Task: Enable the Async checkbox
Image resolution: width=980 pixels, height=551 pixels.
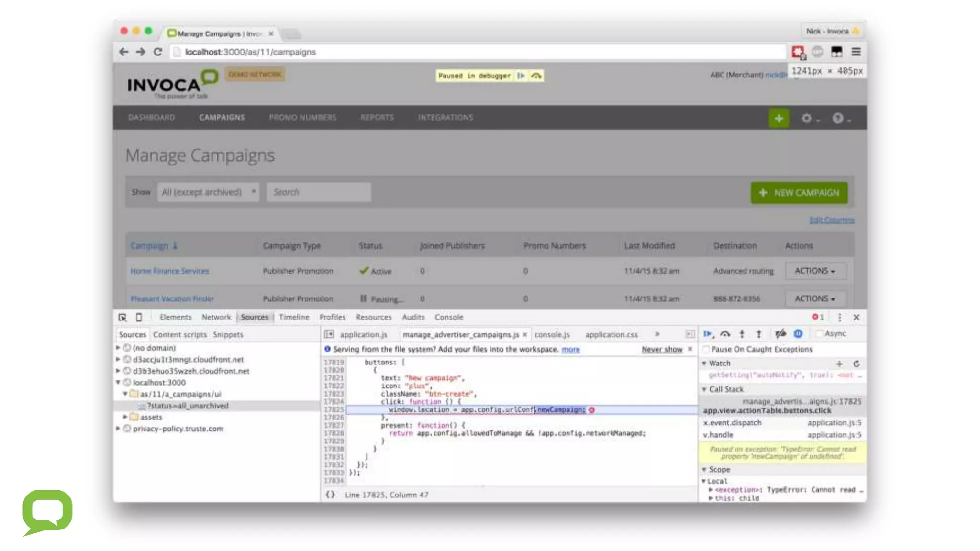Action: [x=819, y=334]
